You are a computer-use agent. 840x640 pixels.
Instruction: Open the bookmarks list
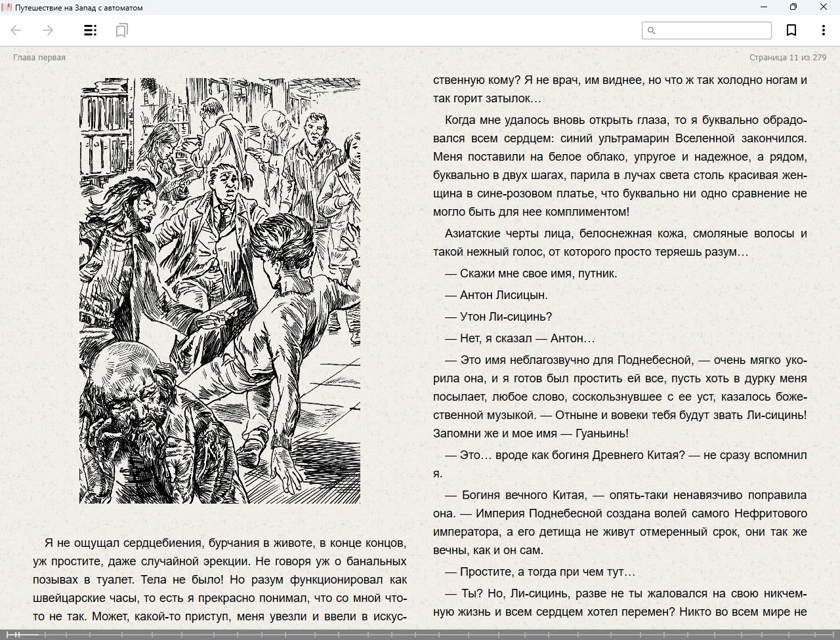(121, 30)
